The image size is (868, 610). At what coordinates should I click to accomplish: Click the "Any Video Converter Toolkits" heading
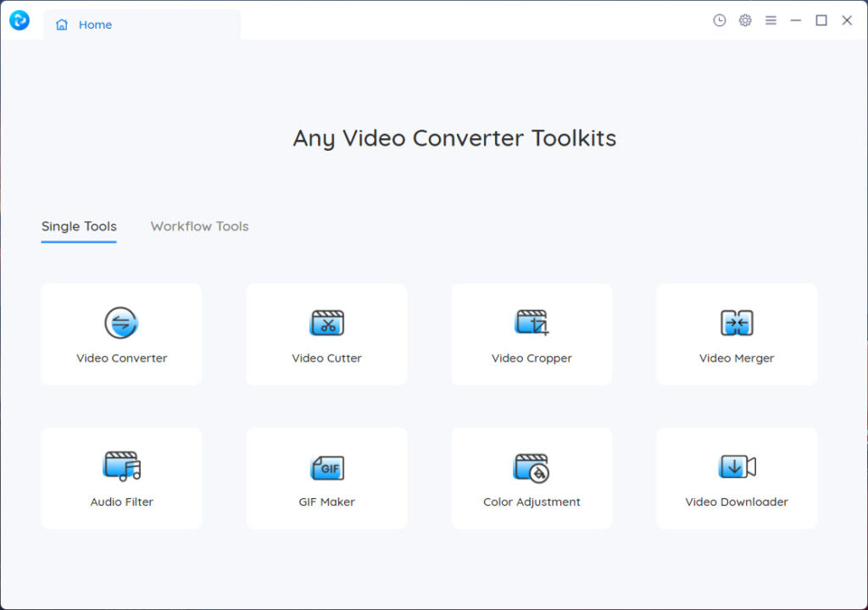(x=454, y=138)
